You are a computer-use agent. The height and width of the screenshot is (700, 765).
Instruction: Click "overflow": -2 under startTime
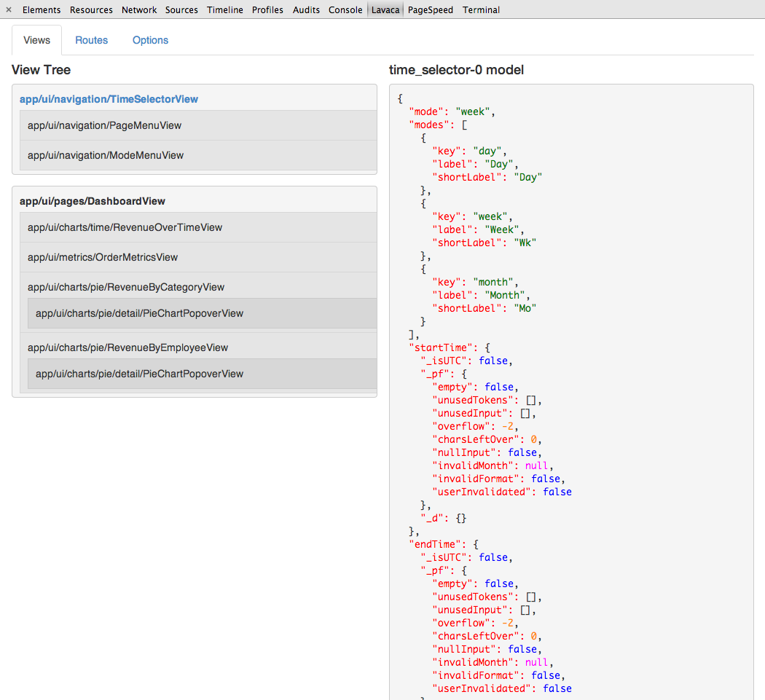(475, 426)
